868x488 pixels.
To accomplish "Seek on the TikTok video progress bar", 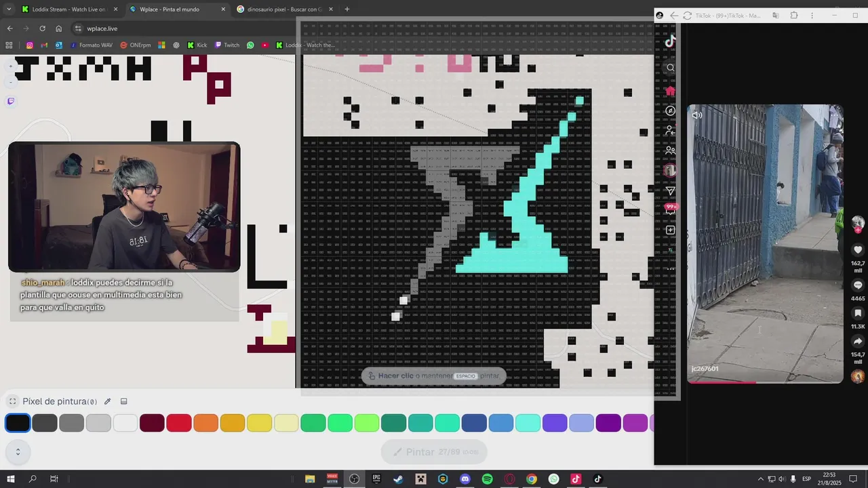I will 765,382.
